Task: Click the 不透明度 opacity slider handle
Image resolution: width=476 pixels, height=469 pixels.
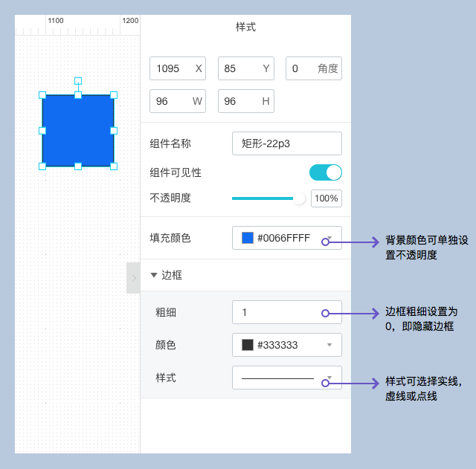Action: 299,198
